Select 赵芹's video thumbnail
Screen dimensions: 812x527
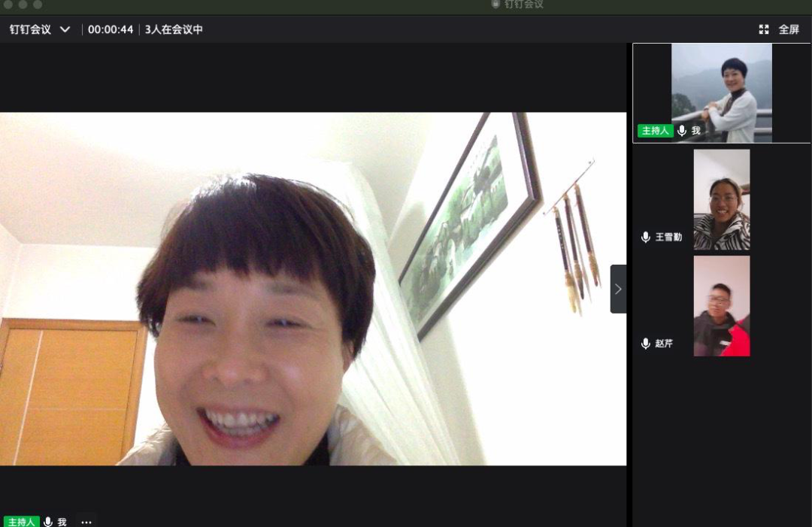[x=721, y=306]
